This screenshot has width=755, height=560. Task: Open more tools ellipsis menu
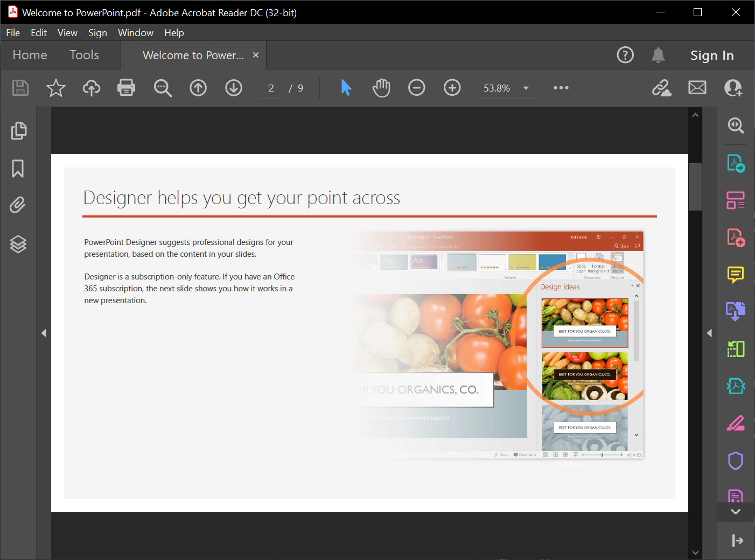pyautogui.click(x=561, y=88)
